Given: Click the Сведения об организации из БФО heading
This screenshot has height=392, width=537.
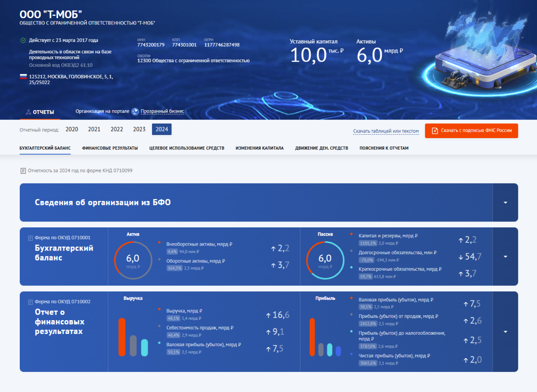Looking at the screenshot, I should (103, 203).
